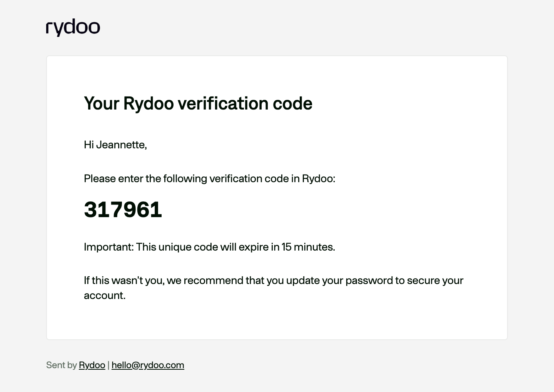Select the verification code 317961
554x392 pixels.
pyautogui.click(x=123, y=210)
